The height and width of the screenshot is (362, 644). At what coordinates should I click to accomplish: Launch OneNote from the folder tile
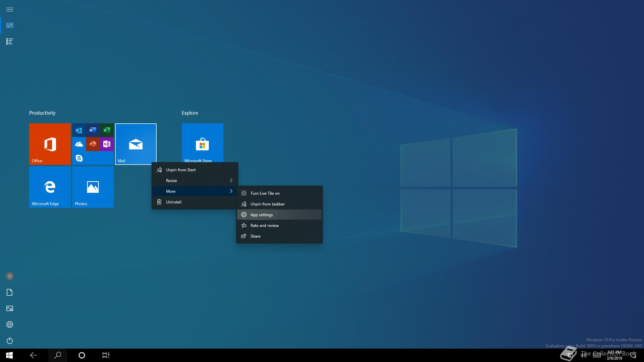(107, 144)
